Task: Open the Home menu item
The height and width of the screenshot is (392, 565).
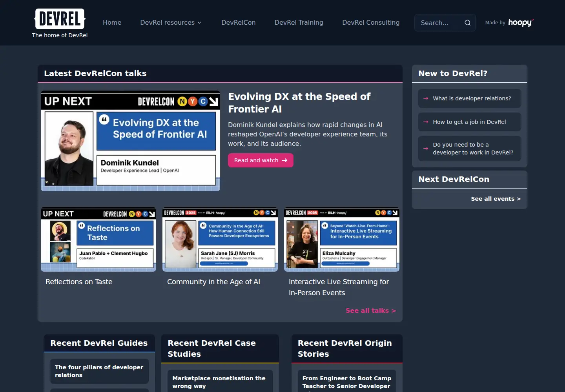Action: (x=112, y=22)
